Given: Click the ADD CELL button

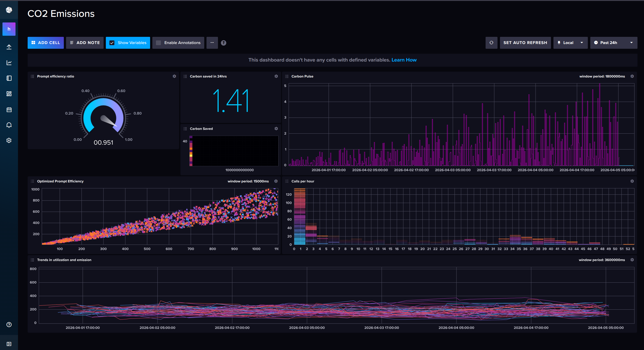Looking at the screenshot, I should (45, 43).
